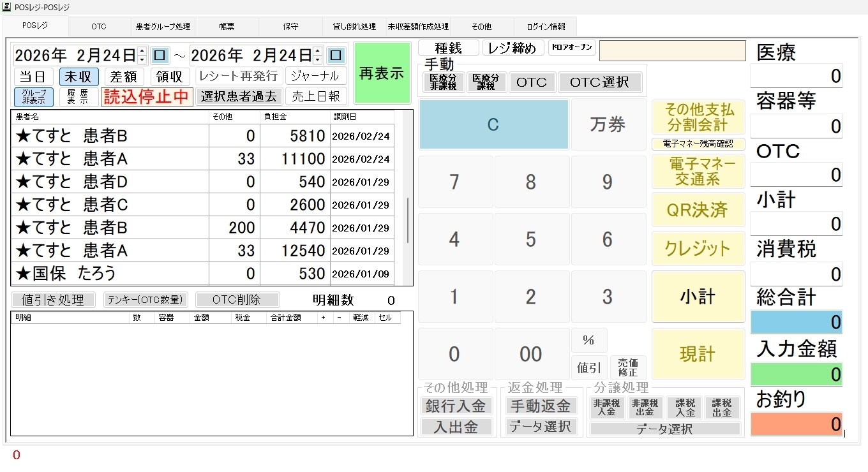Select the % discount key
The image size is (868, 472).
[x=588, y=341]
